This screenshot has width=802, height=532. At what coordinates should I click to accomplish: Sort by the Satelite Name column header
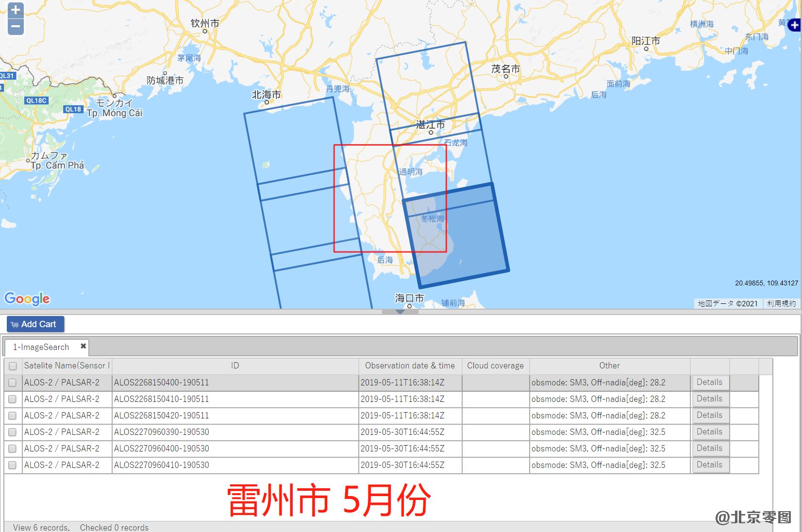[67, 366]
